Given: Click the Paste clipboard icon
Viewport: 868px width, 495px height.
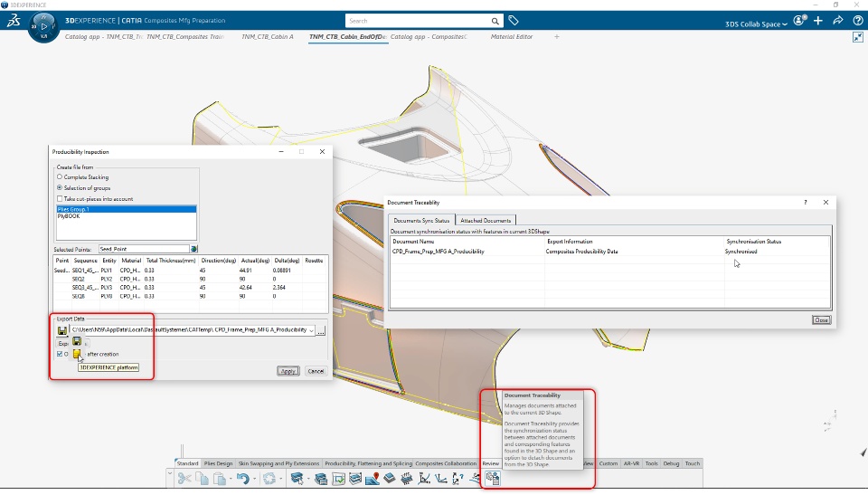Looking at the screenshot, I should 220,479.
